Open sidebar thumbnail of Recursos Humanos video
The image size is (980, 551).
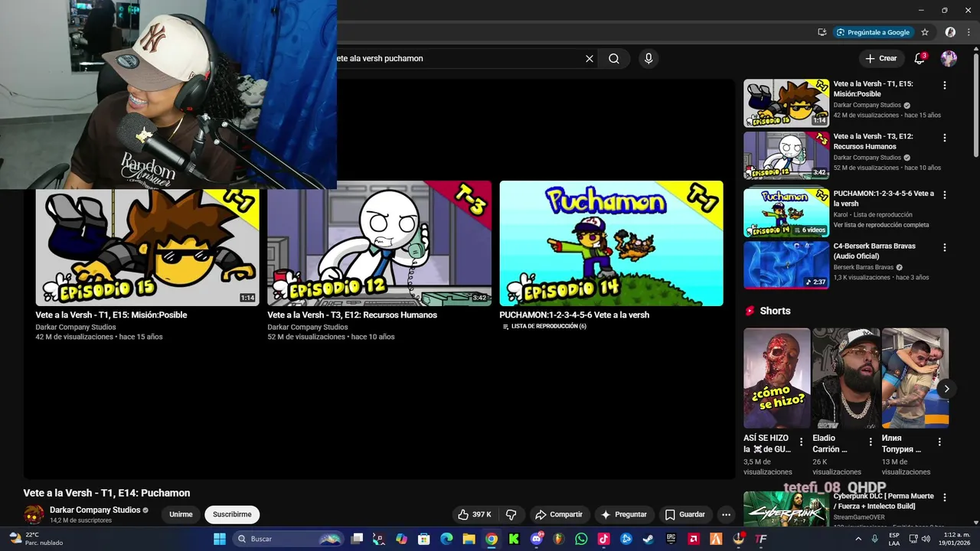click(x=786, y=155)
